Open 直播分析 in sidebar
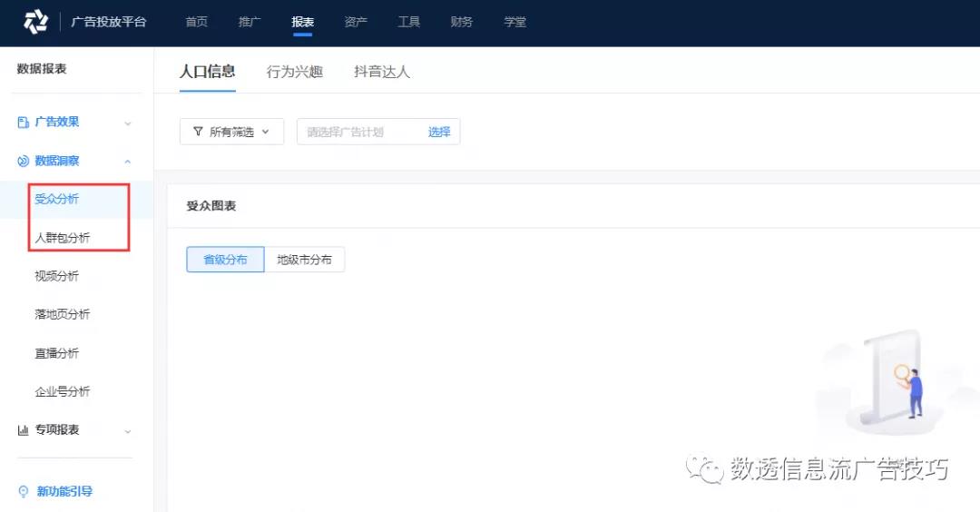The height and width of the screenshot is (512, 980). point(57,353)
